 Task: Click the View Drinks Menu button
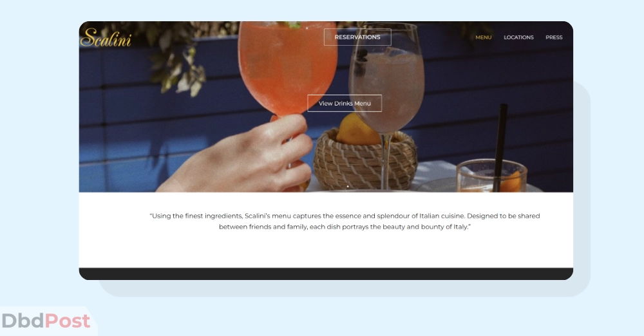(345, 103)
